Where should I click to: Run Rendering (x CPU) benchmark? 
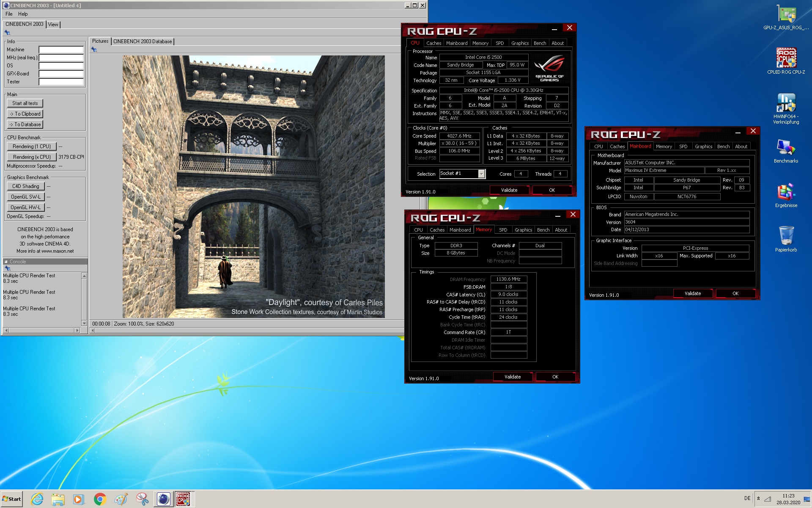coord(32,157)
